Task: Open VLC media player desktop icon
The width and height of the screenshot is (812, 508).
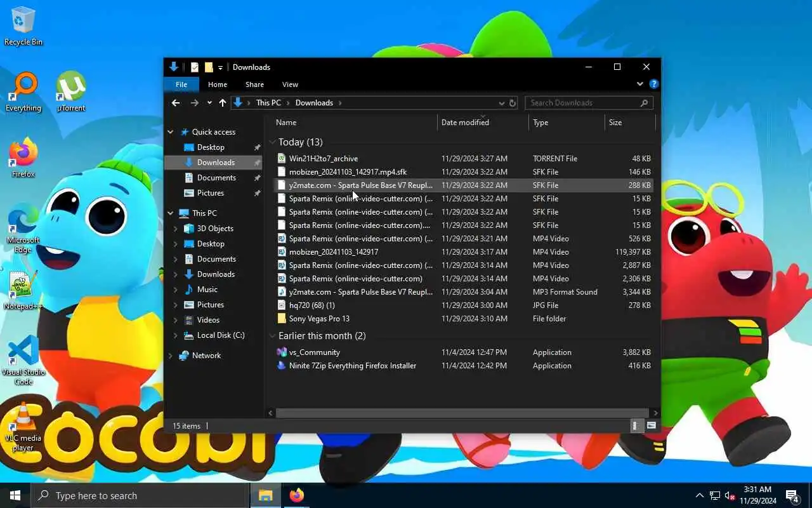Action: [23, 427]
